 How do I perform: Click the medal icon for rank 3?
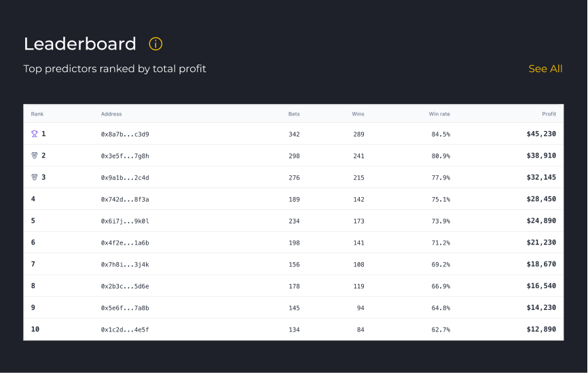tap(35, 177)
